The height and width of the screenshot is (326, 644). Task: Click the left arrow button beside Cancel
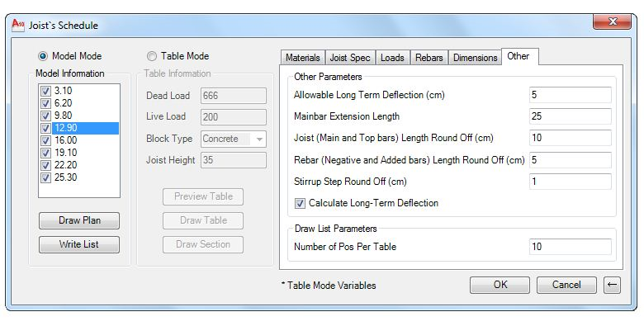click(x=612, y=285)
